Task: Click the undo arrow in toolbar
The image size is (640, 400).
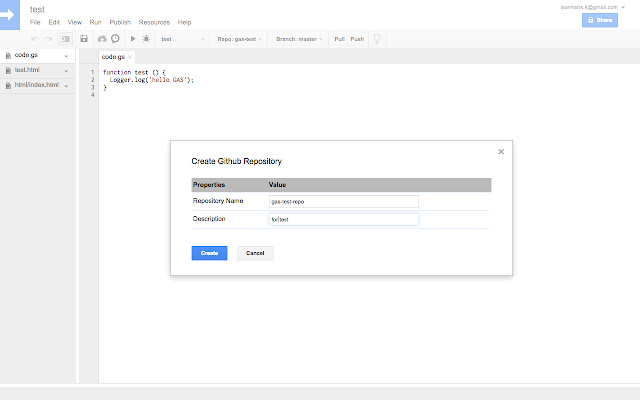Action: click(x=35, y=39)
